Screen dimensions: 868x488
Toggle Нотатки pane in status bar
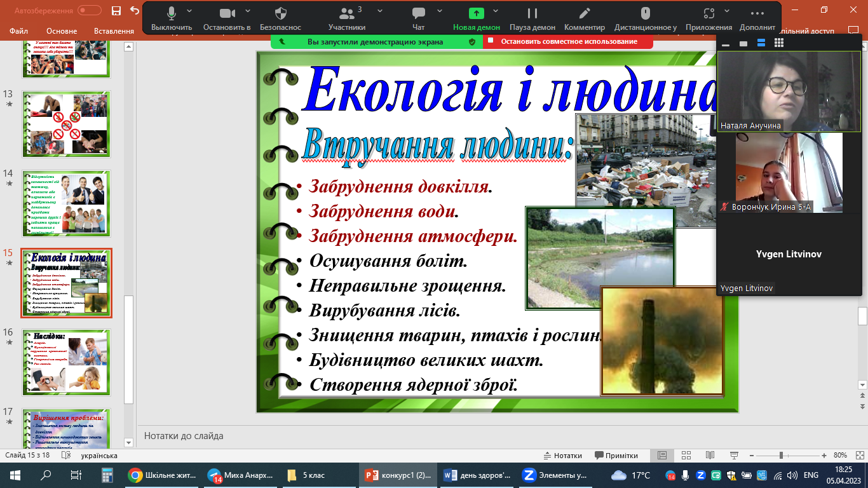[x=563, y=456]
